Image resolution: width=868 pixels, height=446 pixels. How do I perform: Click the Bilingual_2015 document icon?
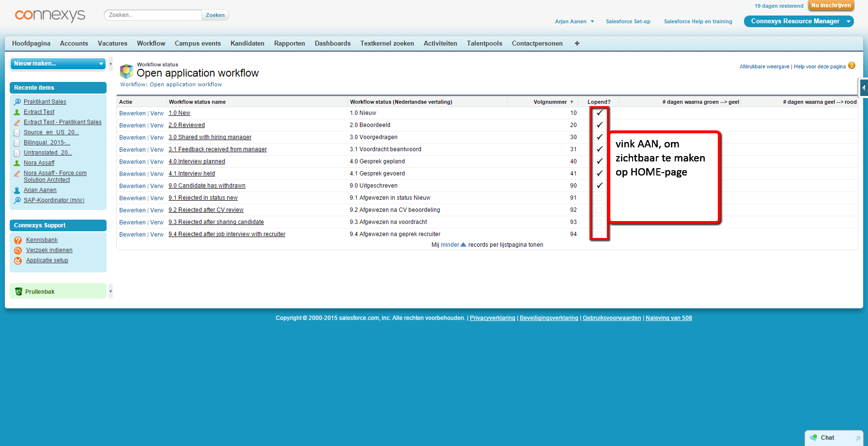(x=17, y=143)
